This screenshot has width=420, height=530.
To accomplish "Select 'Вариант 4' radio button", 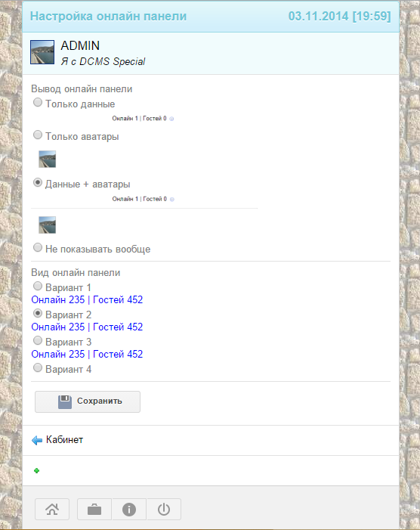I will pyautogui.click(x=38, y=367).
